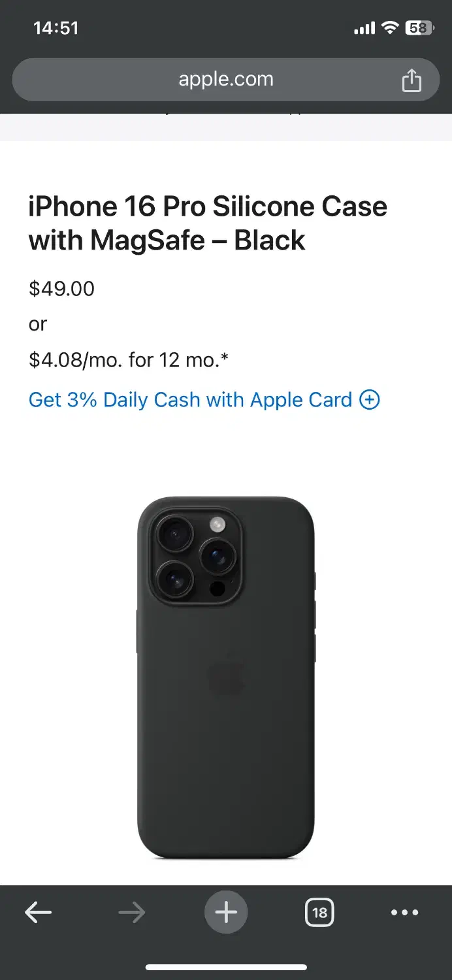
Task: Tap the share icon in address bar
Action: 411,80
